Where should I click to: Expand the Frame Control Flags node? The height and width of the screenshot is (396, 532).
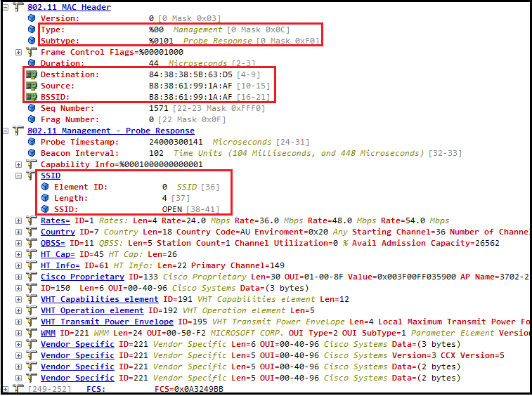click(18, 52)
